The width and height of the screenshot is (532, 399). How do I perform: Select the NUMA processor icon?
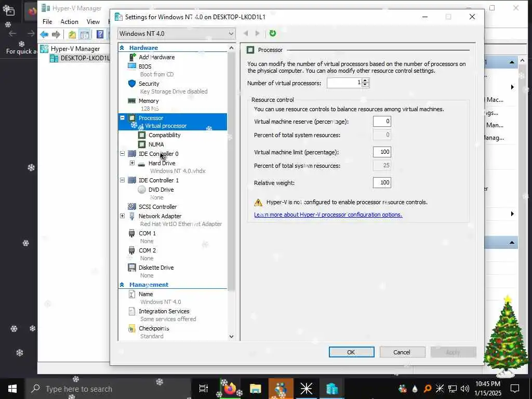(142, 144)
